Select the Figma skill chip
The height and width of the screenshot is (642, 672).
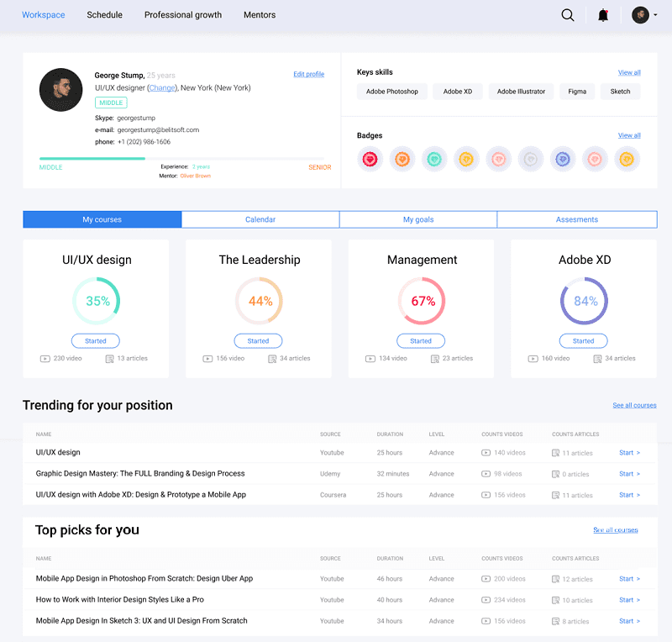577,92
